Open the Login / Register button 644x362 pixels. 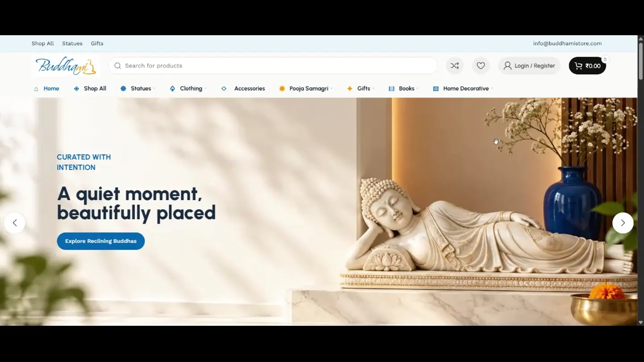[529, 66]
